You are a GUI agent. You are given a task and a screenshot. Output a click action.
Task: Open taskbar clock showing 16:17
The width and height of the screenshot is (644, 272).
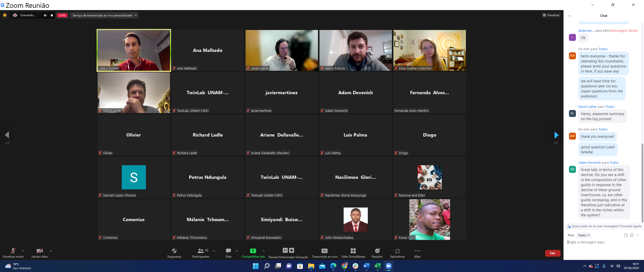(631, 266)
